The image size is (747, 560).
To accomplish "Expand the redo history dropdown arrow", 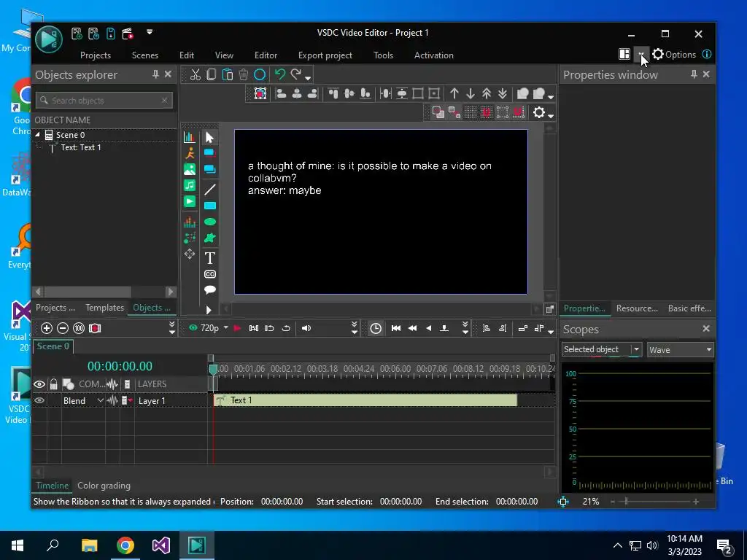I will (309, 77).
